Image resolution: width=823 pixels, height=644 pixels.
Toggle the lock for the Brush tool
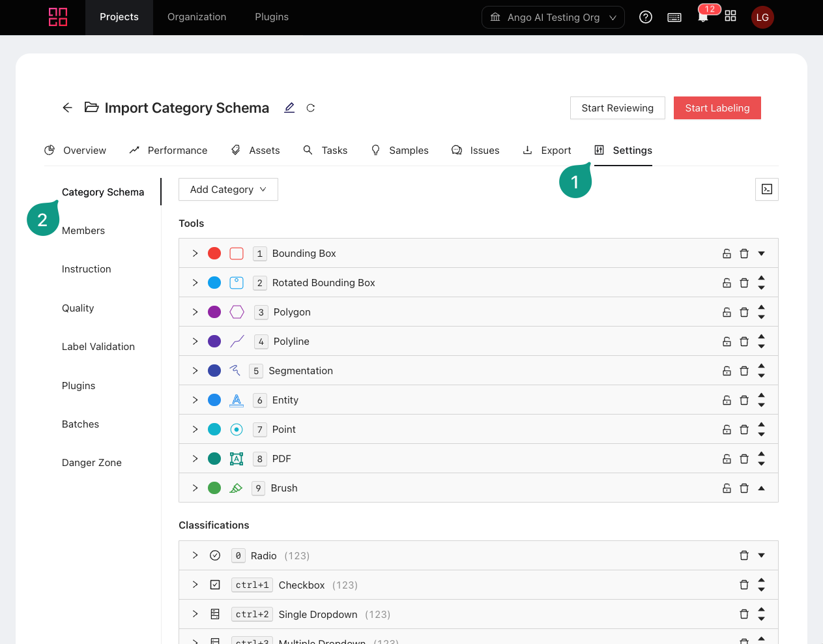[x=727, y=488]
